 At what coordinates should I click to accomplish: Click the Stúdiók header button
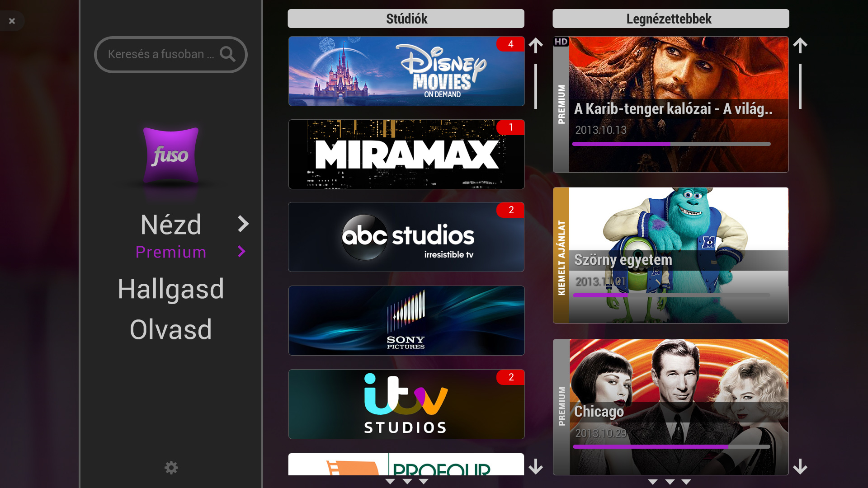(406, 19)
